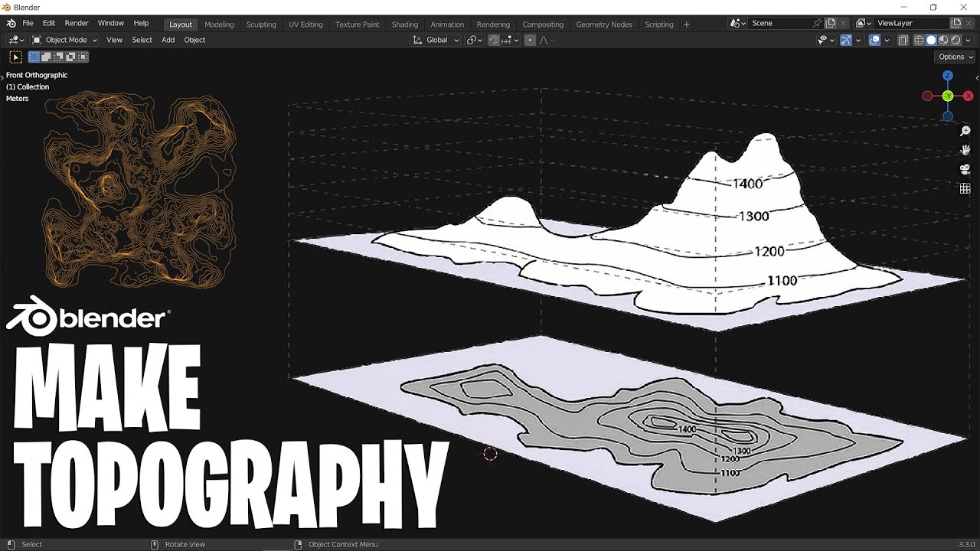Toggle X-ray mode
This screenshot has height=551, width=980.
[x=903, y=40]
